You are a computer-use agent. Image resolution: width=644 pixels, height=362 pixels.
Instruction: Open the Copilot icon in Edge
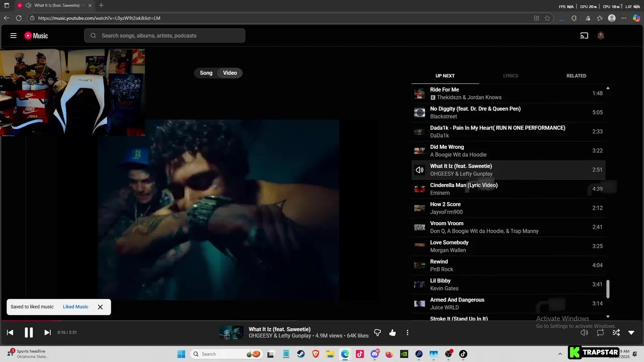tap(636, 18)
